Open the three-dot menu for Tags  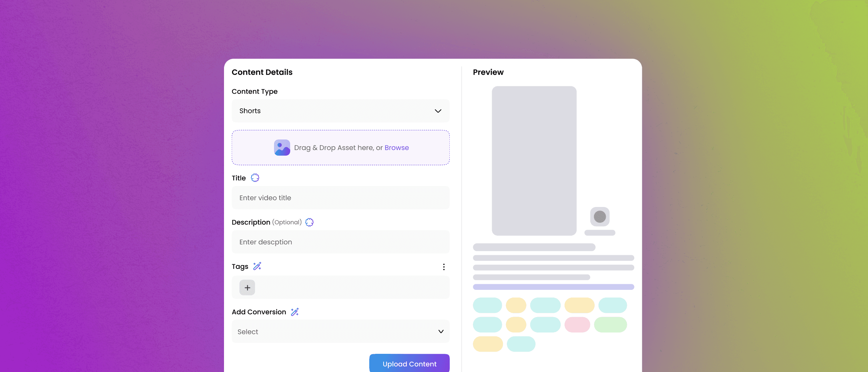444,267
